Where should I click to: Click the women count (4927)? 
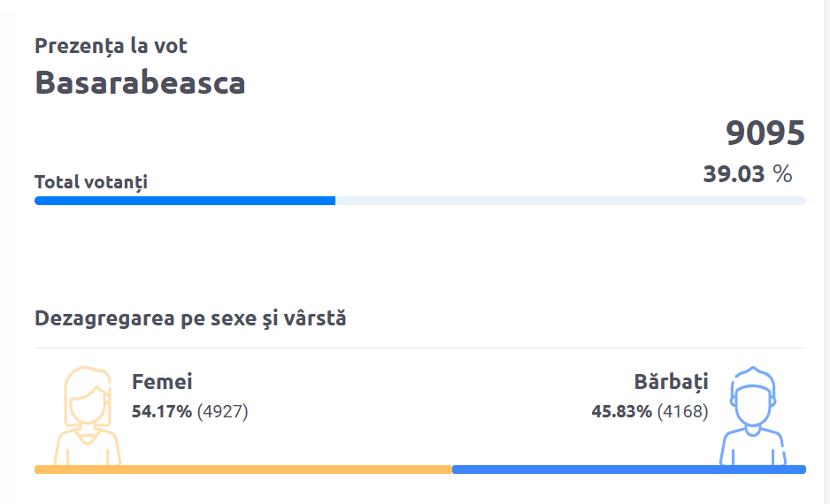pyautogui.click(x=222, y=411)
